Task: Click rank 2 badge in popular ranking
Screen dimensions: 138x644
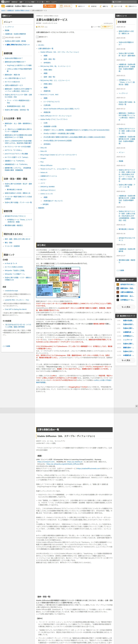Action: pos(118,288)
